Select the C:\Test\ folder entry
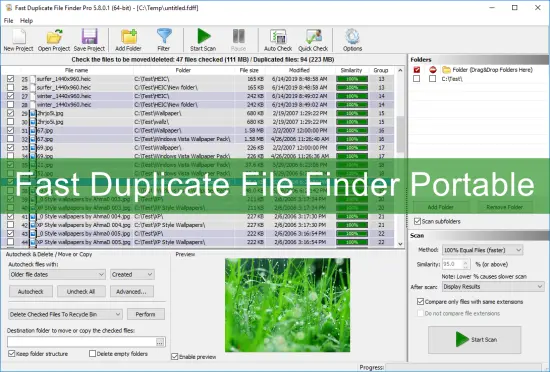Screen dimensions: 550x372 (452, 79)
